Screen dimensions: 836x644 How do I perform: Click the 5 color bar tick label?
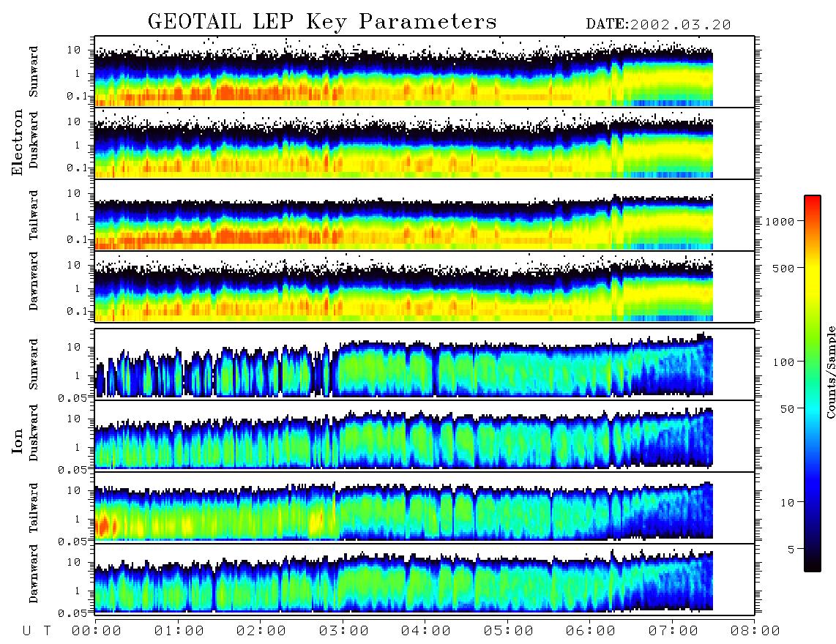click(x=791, y=549)
